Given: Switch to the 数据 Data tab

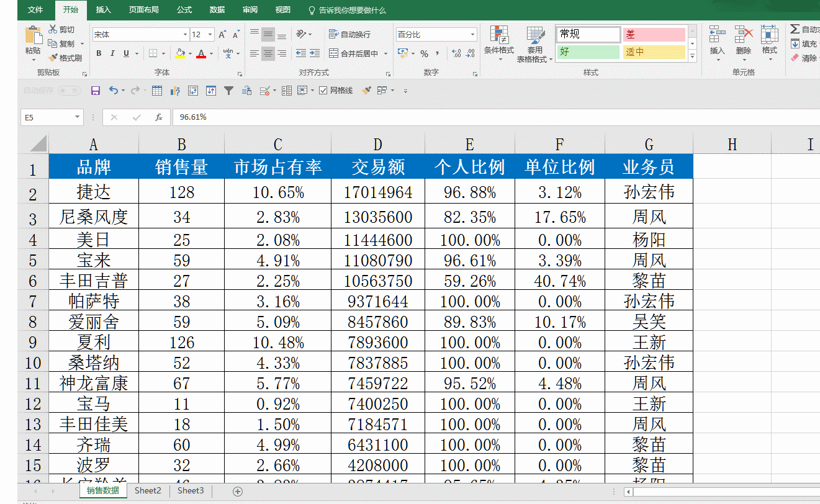Looking at the screenshot, I should [217, 10].
